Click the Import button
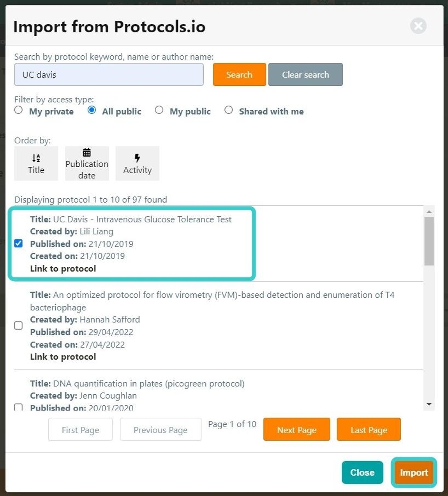Image resolution: width=448 pixels, height=496 pixels. (414, 473)
